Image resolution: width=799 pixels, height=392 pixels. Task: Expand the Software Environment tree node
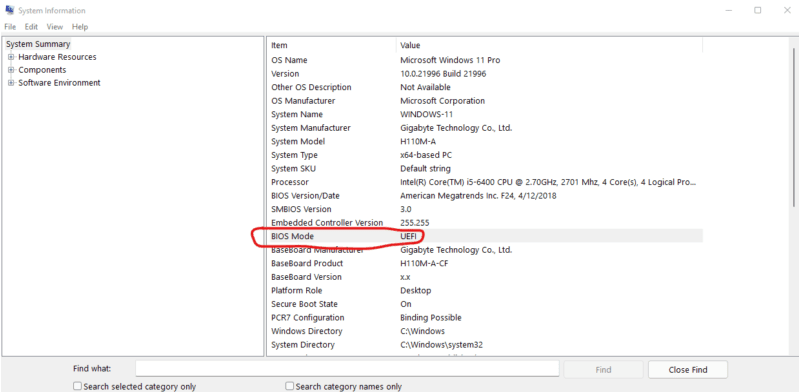11,83
